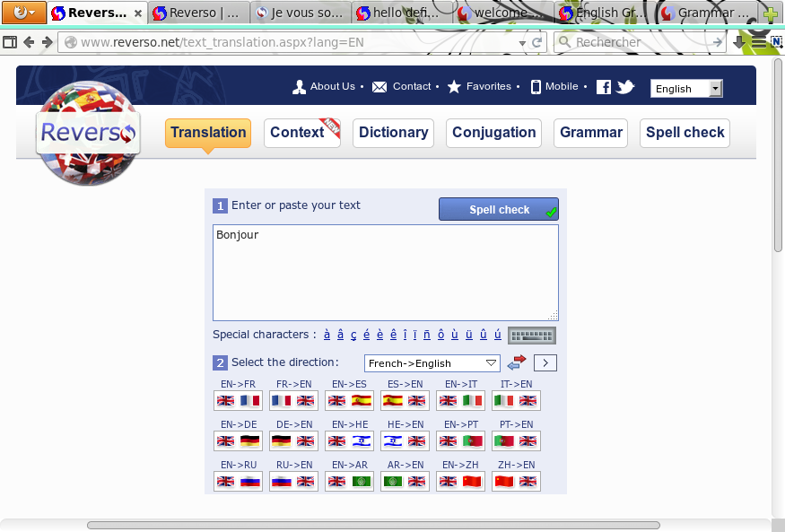Image resolution: width=785 pixels, height=532 pixels.
Task: Reload the page with refresh icon
Action: pyautogui.click(x=536, y=42)
